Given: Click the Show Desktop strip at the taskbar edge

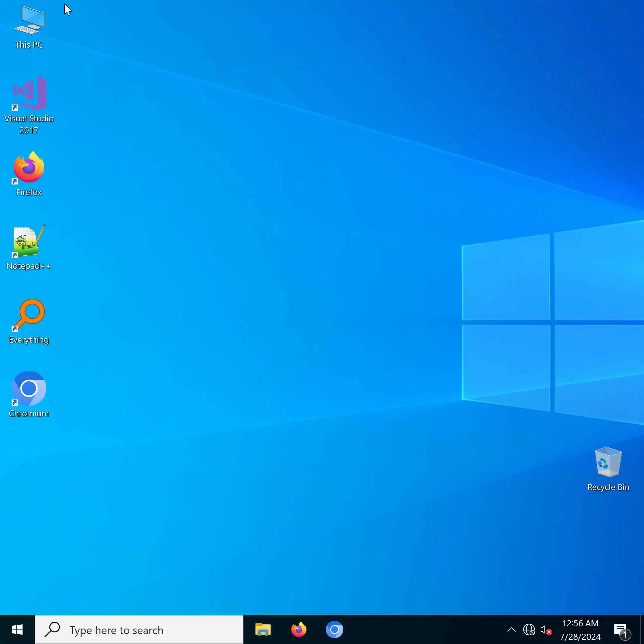Looking at the screenshot, I should point(642,630).
